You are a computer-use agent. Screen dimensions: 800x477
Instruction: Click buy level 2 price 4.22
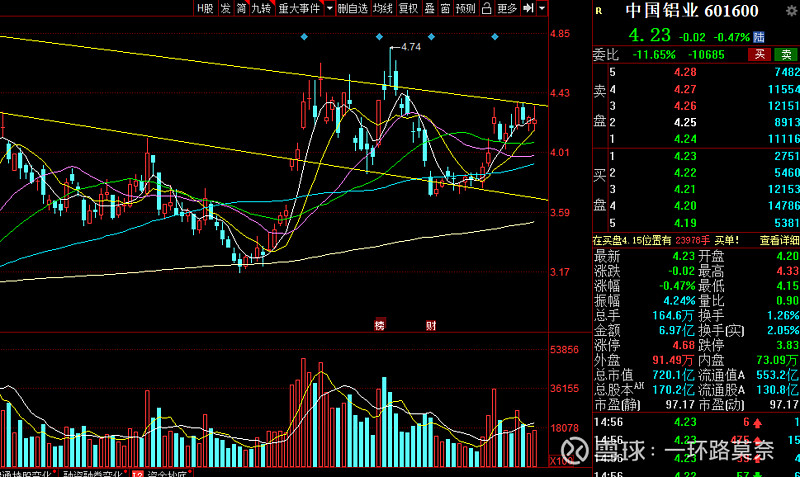click(x=685, y=172)
